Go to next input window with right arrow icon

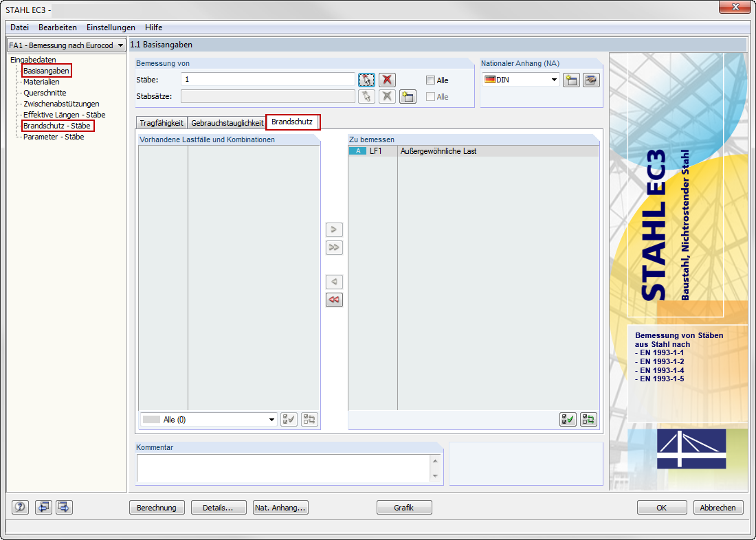click(x=64, y=507)
